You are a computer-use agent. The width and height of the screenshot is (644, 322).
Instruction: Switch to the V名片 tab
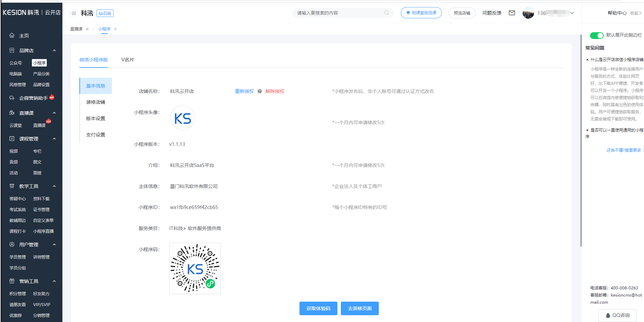[128, 60]
